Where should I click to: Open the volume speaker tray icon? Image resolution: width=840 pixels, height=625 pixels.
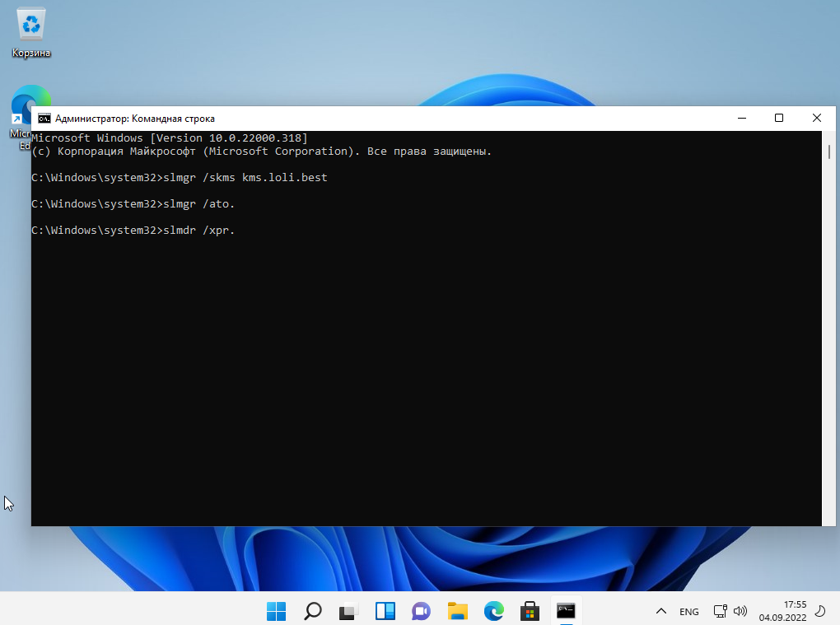click(740, 611)
